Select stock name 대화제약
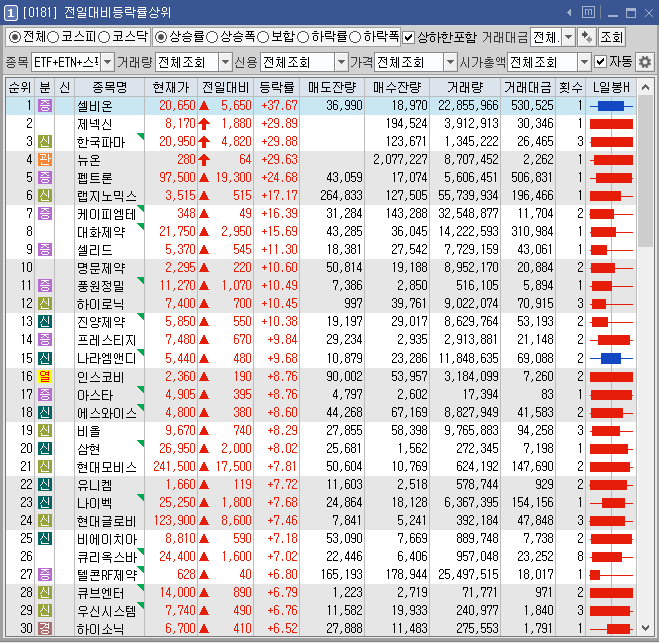 (x=101, y=232)
